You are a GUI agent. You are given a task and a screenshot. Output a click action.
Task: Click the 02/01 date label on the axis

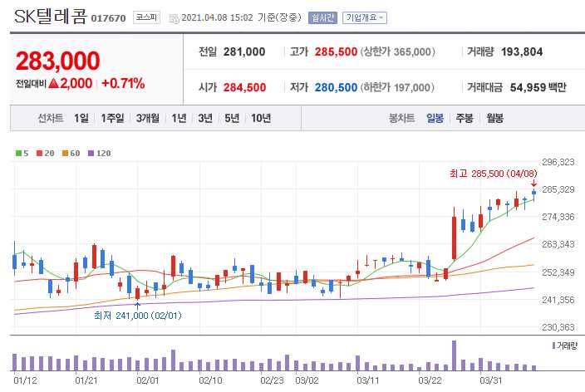pos(148,380)
